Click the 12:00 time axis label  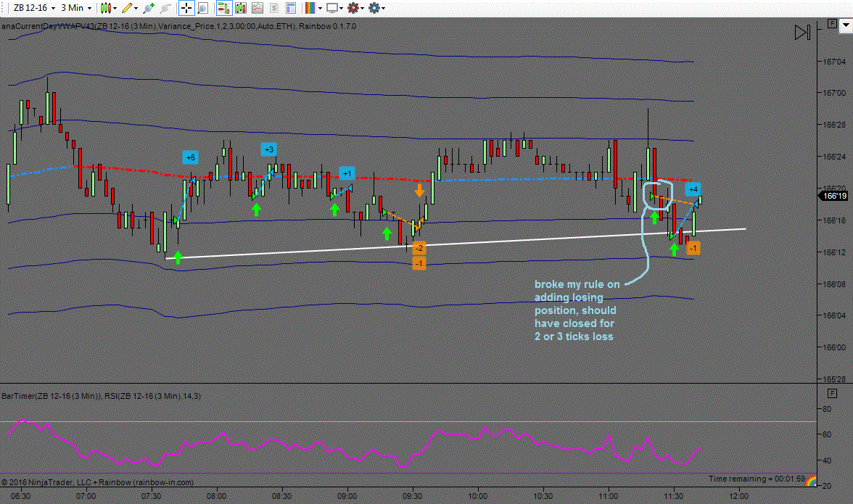click(738, 496)
